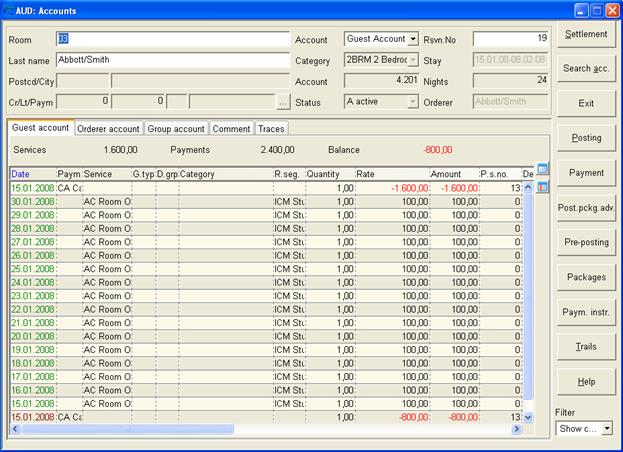
Task: Open the Orderer account tab
Action: tap(108, 129)
